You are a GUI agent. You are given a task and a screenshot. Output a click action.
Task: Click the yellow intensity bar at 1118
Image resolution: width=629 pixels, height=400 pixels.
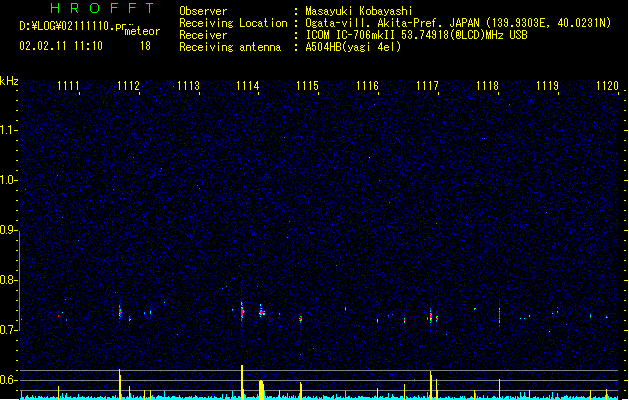[x=499, y=389]
